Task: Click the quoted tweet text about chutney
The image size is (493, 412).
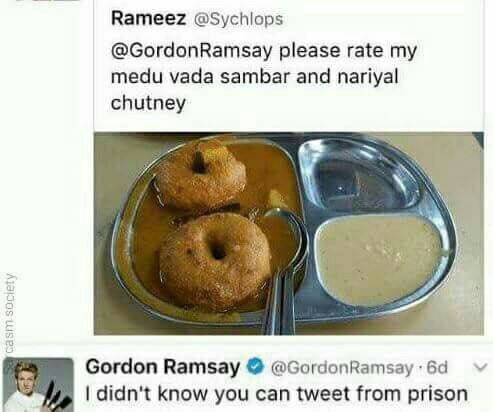Action: pyautogui.click(x=264, y=77)
